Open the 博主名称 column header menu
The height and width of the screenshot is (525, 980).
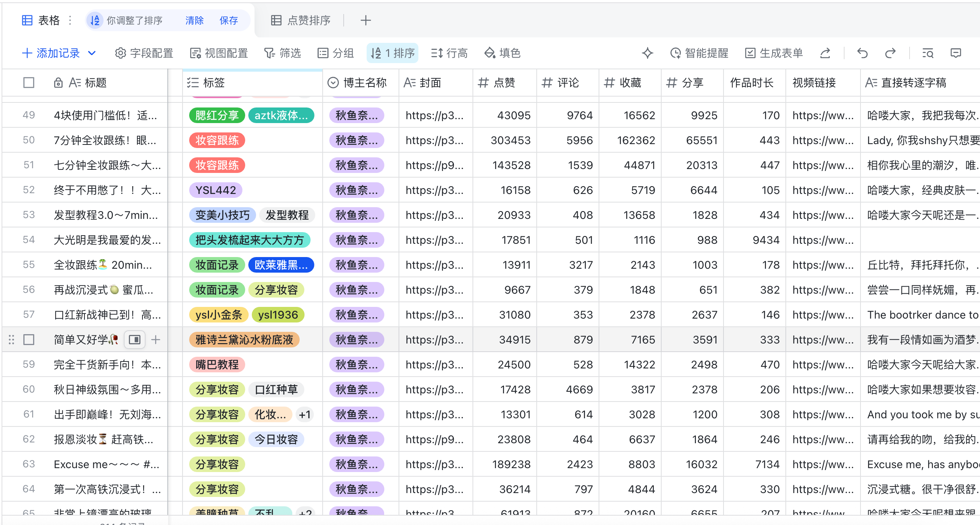[361, 83]
